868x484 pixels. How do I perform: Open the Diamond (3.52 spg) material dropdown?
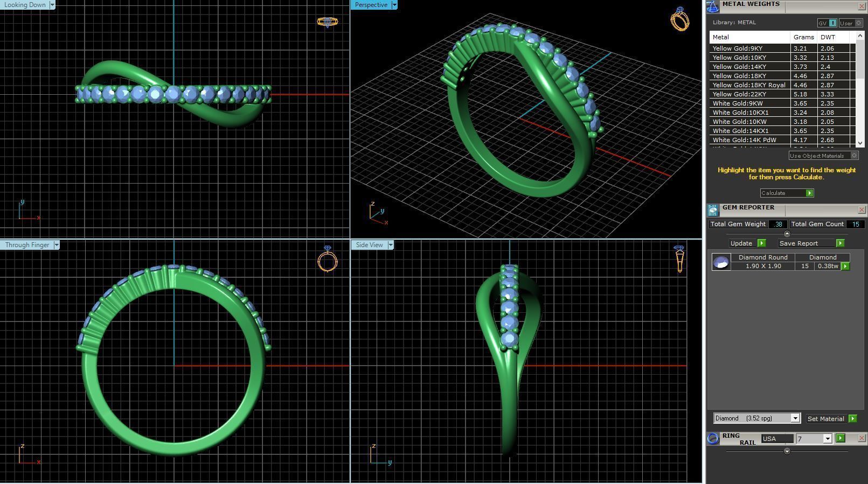[x=795, y=418]
